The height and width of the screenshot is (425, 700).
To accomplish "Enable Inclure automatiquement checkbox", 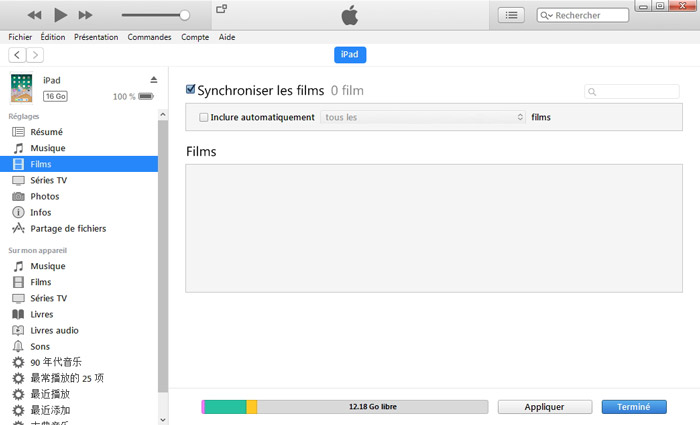I will coord(204,117).
